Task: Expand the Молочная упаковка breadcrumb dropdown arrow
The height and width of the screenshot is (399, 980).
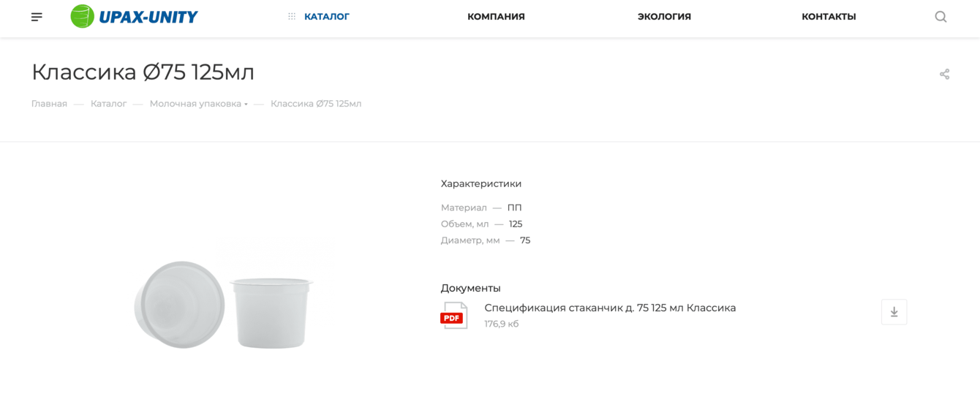Action: [x=246, y=104]
